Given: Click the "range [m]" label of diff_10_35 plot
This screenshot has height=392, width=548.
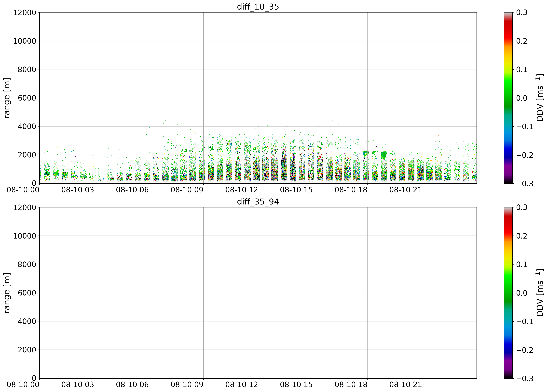Looking at the screenshot, I should tap(7, 98).
